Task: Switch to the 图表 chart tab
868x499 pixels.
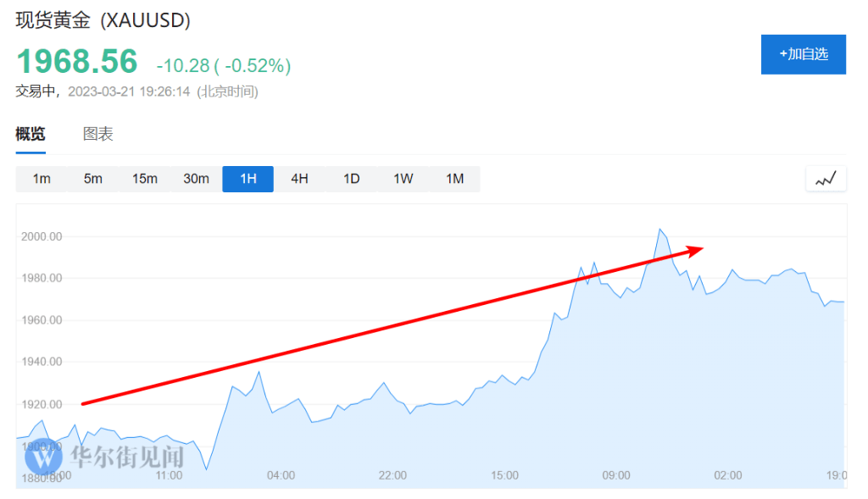Action: point(98,134)
